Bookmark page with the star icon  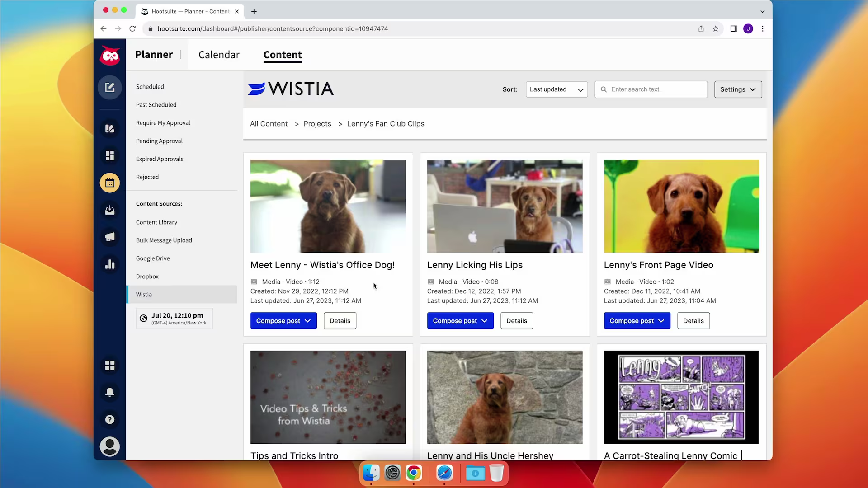point(716,28)
